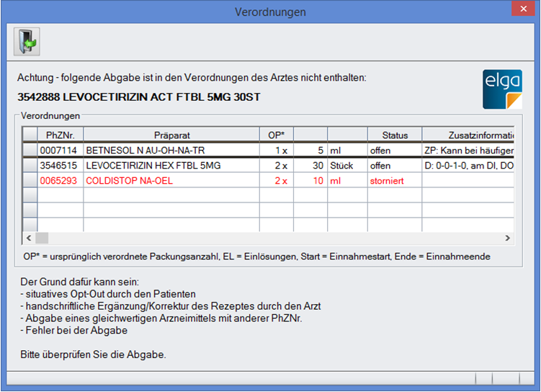Click the ELGA logo
Screen dimensions: 541x392
tap(502, 89)
